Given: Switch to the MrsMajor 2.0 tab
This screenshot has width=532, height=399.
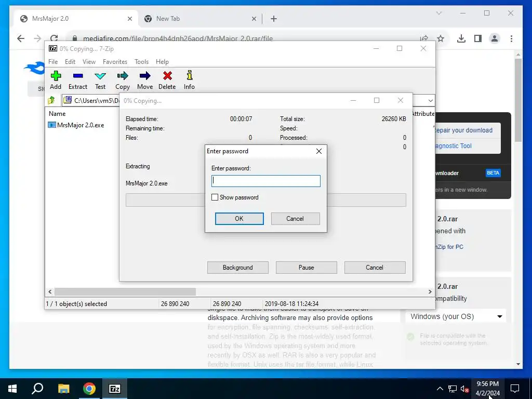Looking at the screenshot, I should 76,19.
